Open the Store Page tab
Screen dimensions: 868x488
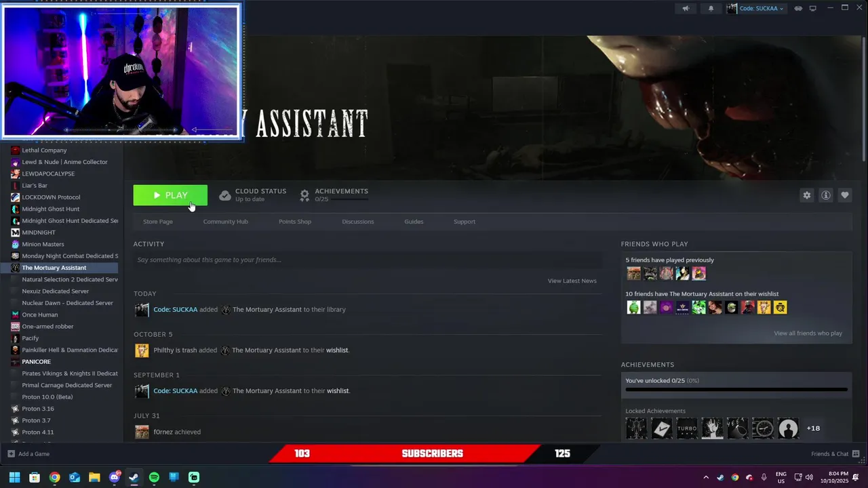coord(158,222)
